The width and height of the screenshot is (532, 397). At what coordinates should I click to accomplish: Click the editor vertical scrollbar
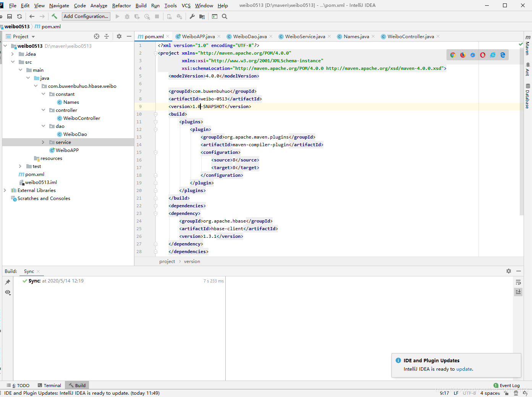[x=521, y=131]
